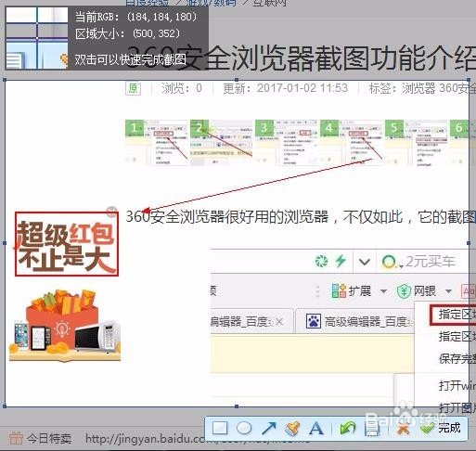Screen dimensions: 476x451
Task: Click the 互联网 breadcrumb link
Action: (270, 3)
